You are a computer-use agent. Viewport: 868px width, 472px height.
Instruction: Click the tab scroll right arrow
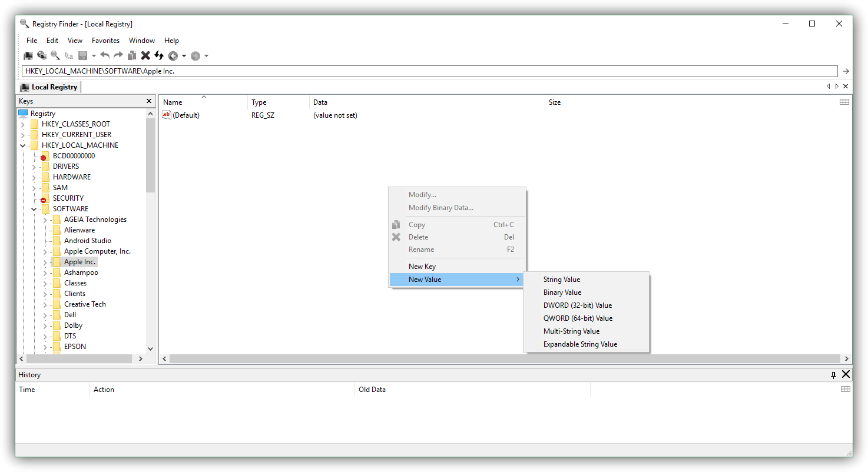point(837,87)
